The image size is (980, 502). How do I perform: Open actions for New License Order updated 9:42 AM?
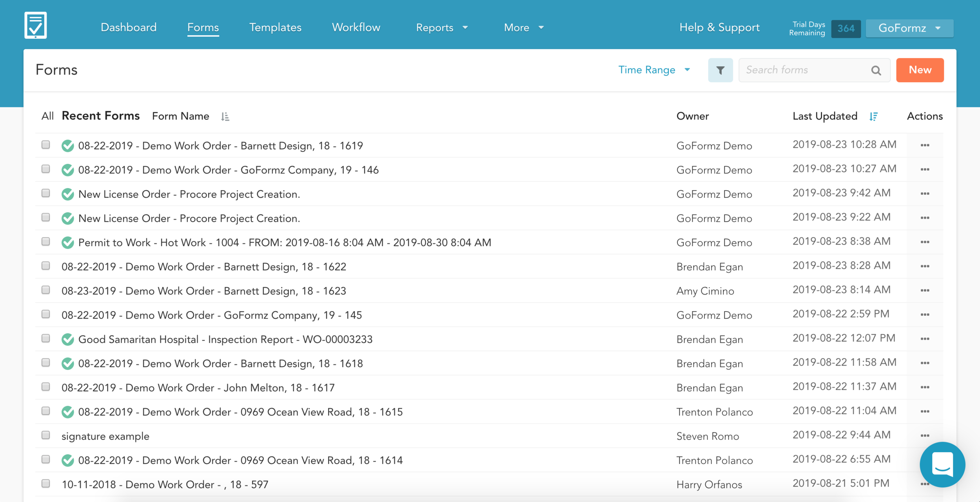click(925, 194)
